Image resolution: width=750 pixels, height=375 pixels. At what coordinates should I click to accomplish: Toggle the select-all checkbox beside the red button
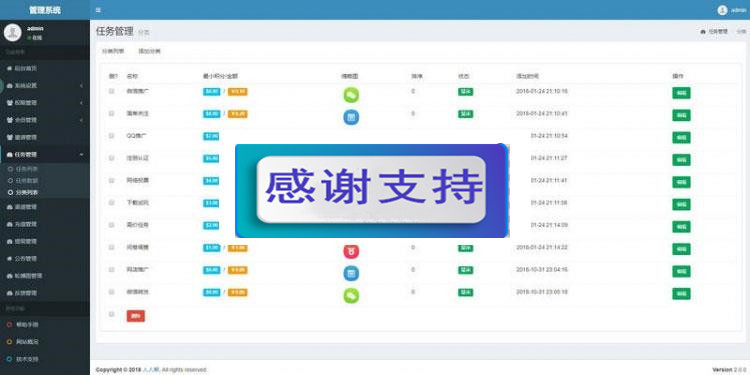111,314
